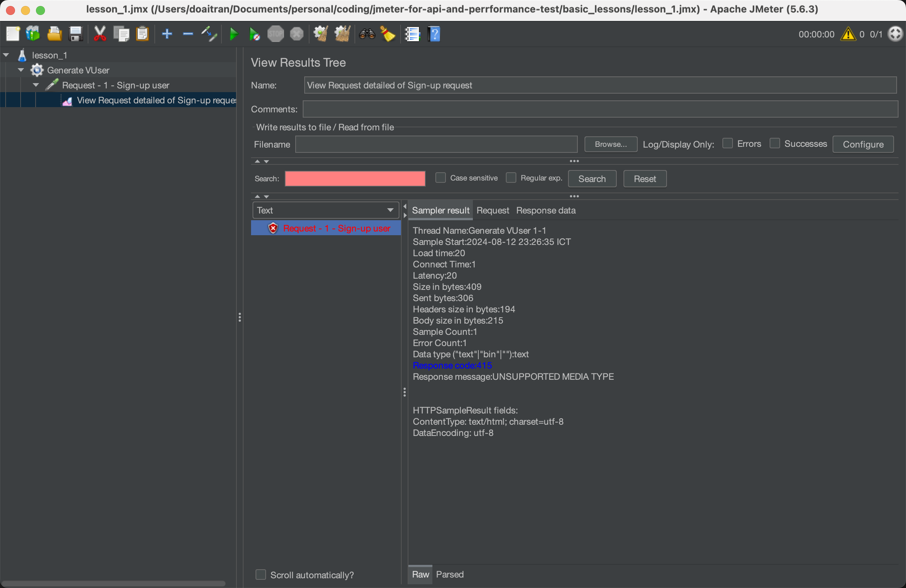The image size is (906, 588).
Task: Open the Text renderer dropdown
Action: (326, 210)
